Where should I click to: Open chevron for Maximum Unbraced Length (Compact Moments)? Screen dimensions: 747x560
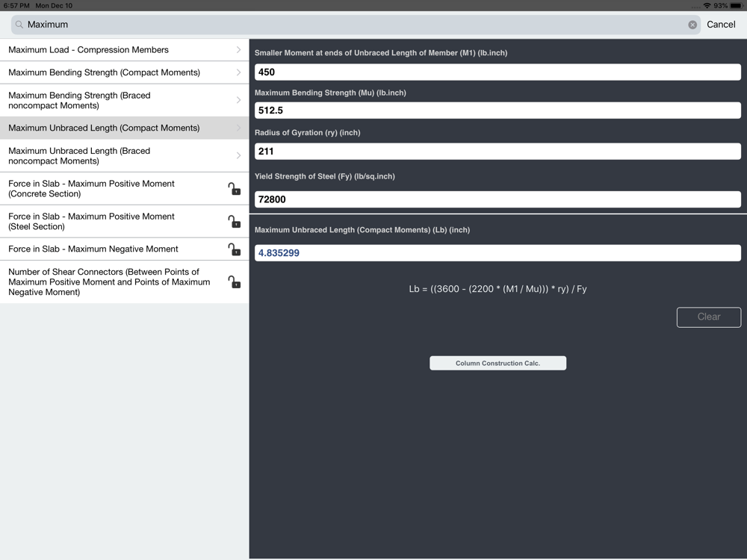pyautogui.click(x=239, y=128)
